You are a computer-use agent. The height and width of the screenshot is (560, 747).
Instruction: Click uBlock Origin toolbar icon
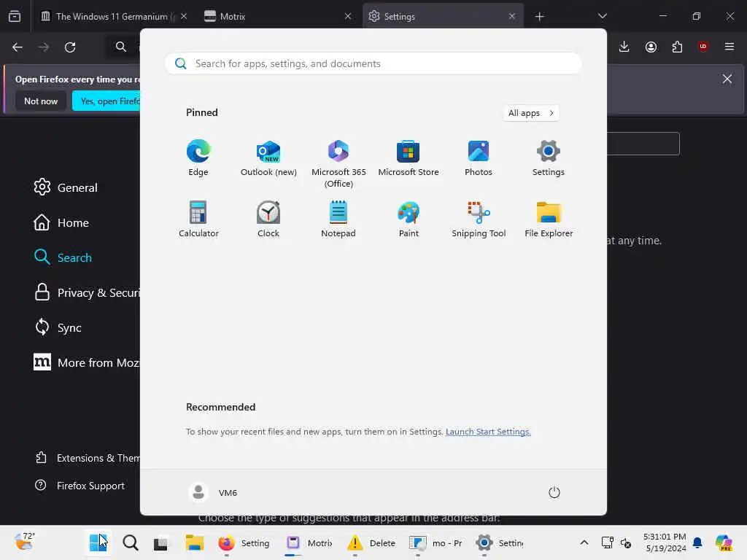tap(703, 47)
